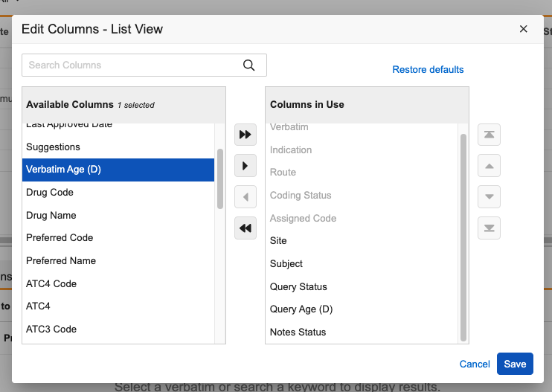
Task: Click inside the Search Columns field
Action: point(130,65)
